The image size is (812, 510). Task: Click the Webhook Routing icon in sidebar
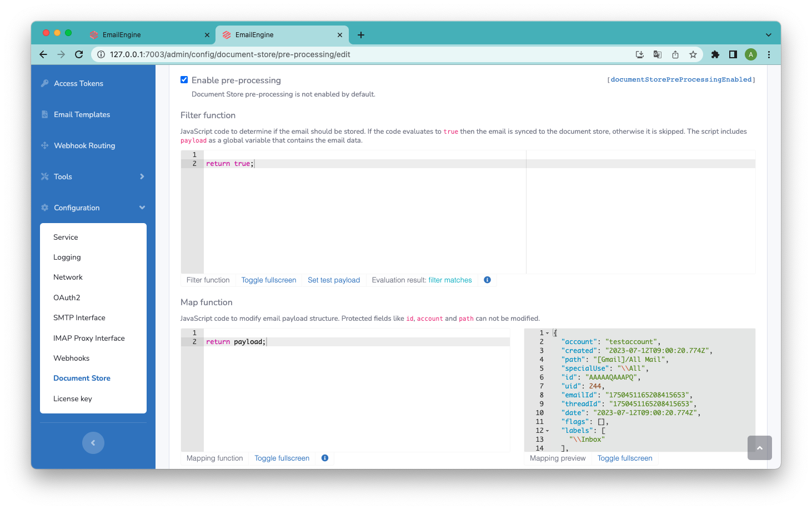[44, 145]
